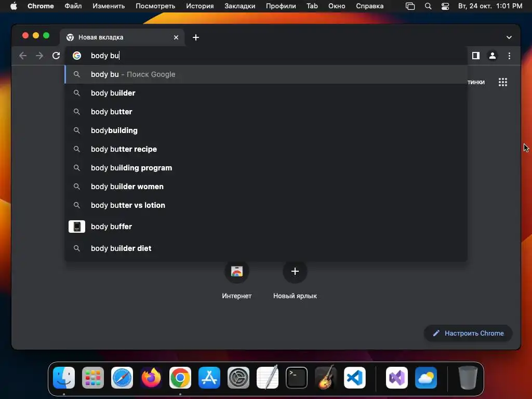Open the Окно menu
The height and width of the screenshot is (399, 532).
click(x=337, y=6)
